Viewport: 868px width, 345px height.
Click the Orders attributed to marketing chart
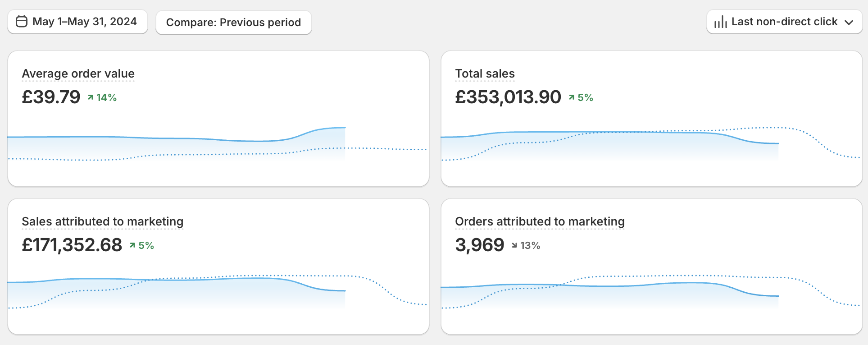[x=651, y=291]
